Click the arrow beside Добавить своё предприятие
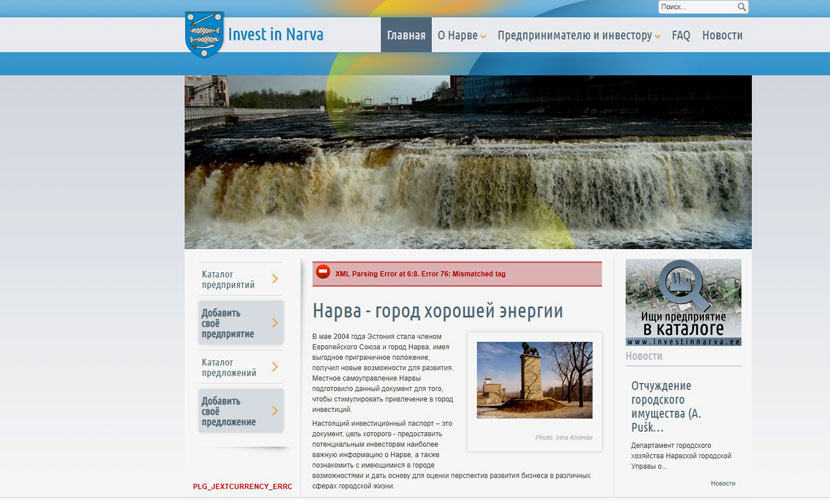The image size is (830, 500). [275, 323]
